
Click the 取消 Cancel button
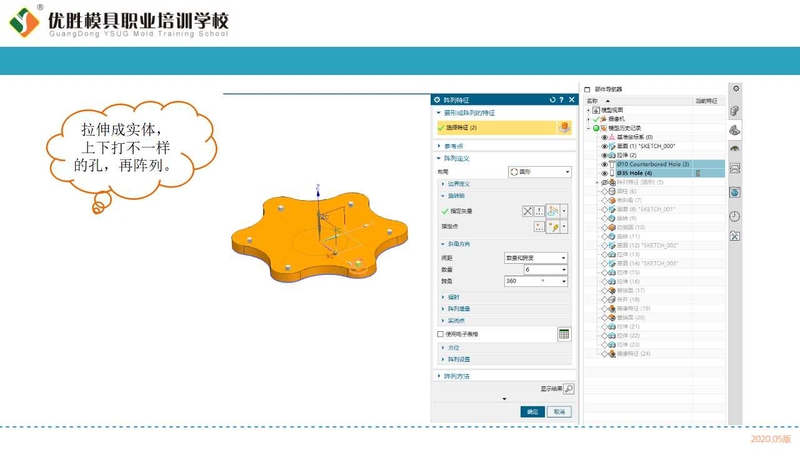pyautogui.click(x=559, y=411)
